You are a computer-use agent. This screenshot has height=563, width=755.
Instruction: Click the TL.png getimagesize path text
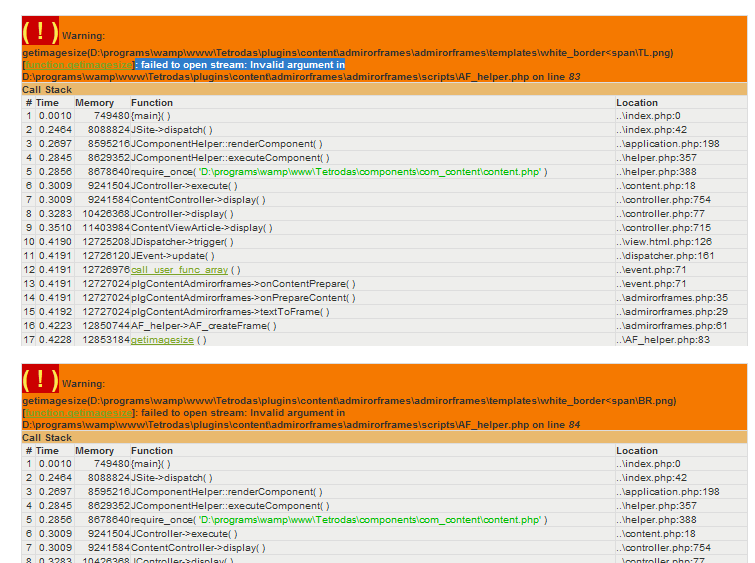pyautogui.click(x=348, y=53)
